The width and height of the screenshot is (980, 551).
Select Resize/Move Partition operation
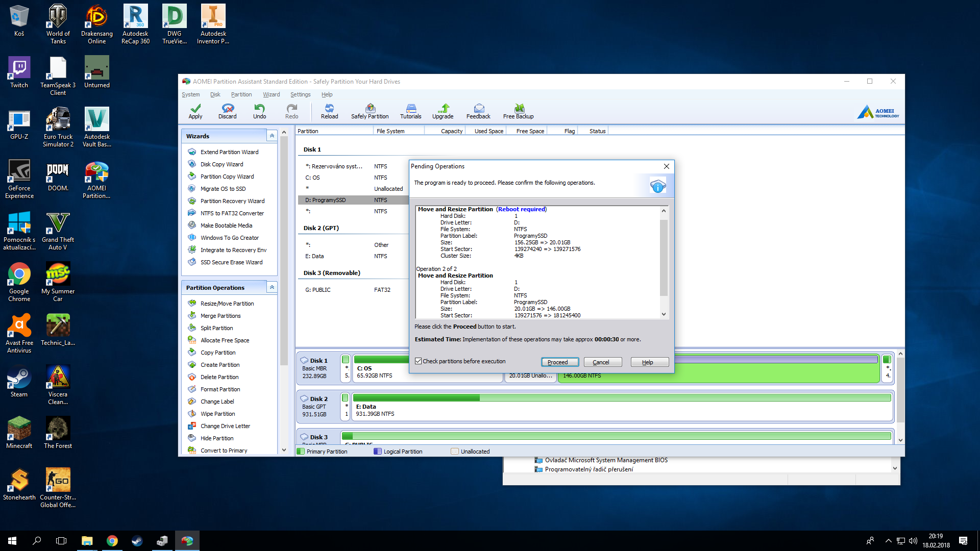pyautogui.click(x=227, y=304)
